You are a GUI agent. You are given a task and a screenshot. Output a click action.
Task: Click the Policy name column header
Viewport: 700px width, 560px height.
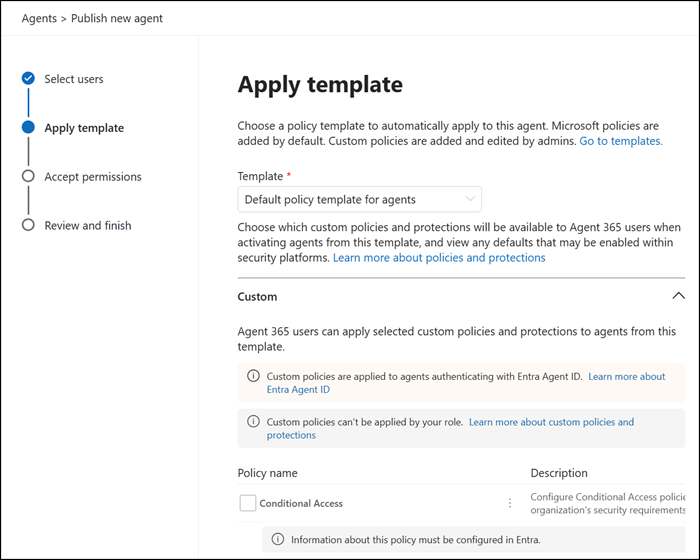[267, 473]
